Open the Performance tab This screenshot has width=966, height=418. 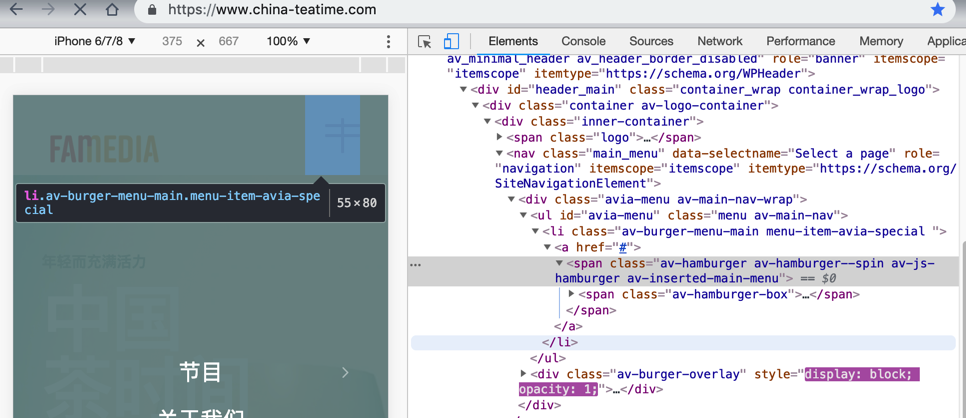click(800, 41)
